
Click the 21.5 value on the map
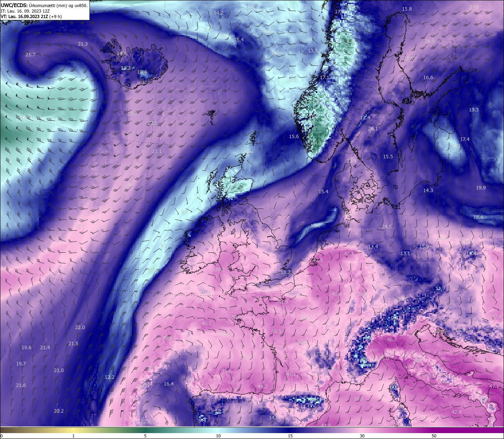click(x=73, y=344)
